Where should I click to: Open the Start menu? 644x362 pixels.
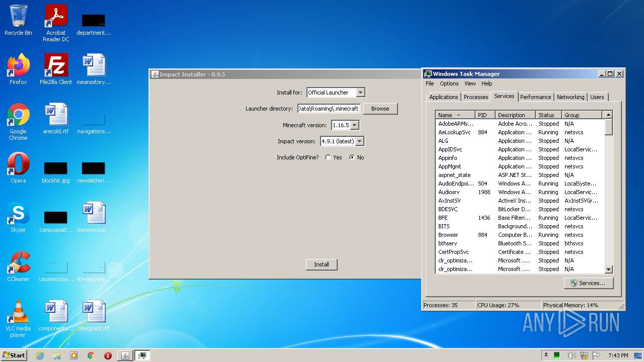click(x=14, y=355)
